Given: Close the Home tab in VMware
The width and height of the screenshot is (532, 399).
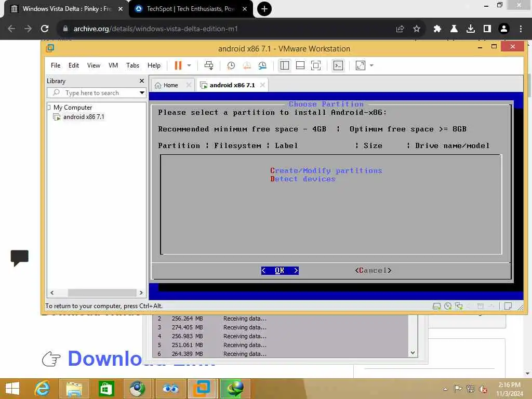Looking at the screenshot, I should (x=189, y=85).
